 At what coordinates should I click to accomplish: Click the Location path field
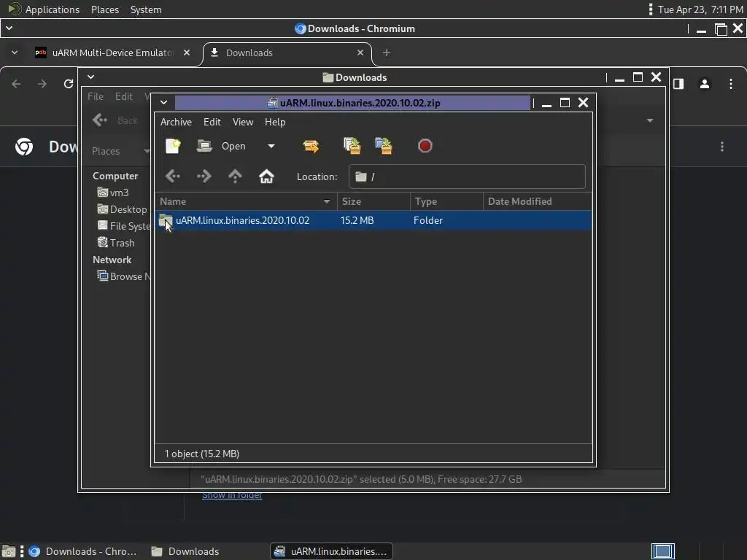[467, 176]
